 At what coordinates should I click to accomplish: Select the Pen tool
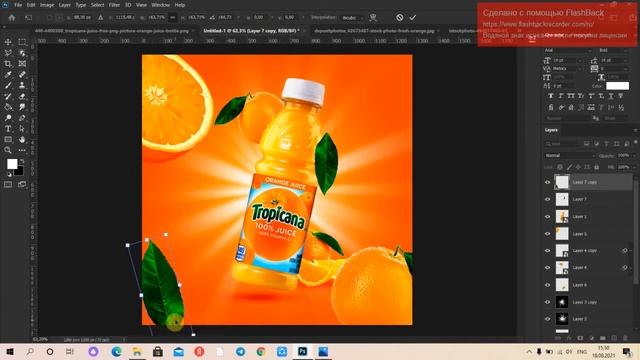22,118
